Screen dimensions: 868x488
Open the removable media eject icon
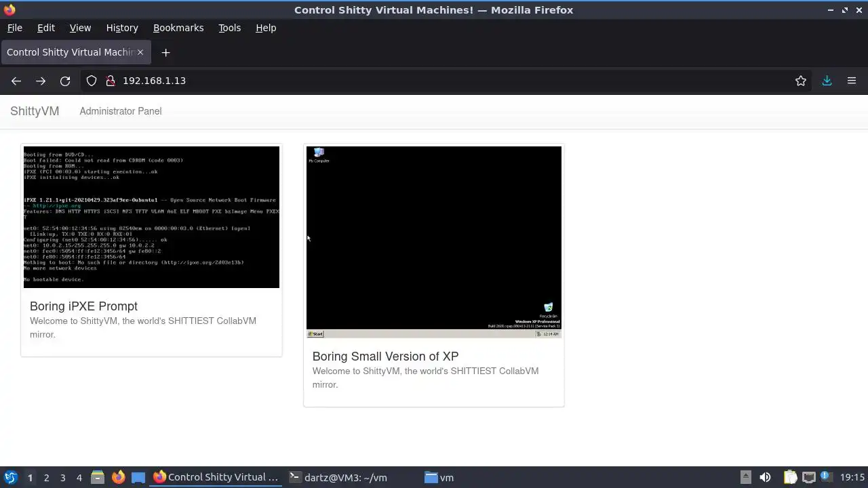click(745, 477)
